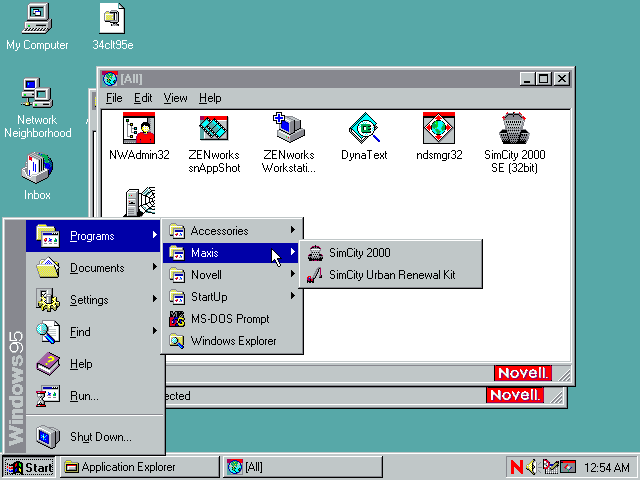The height and width of the screenshot is (480, 640).
Task: Open the Find submenu
Action: 93,332
